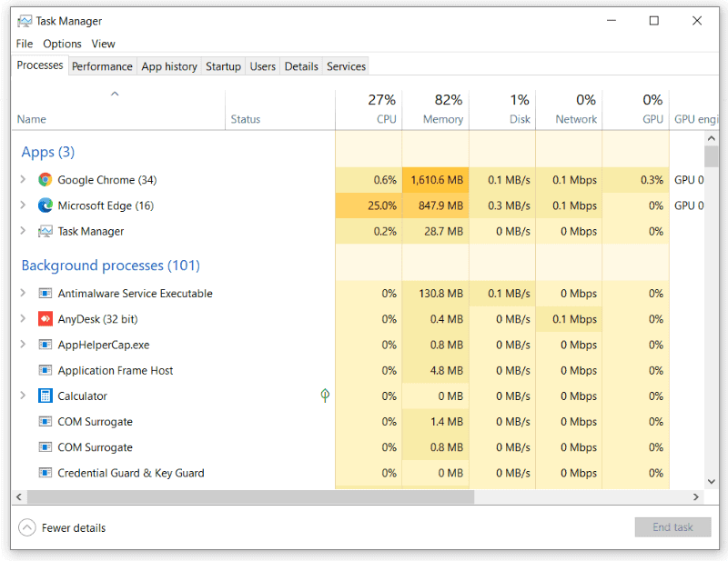Switch to the Performance tab
Image resolution: width=728 pixels, height=561 pixels.
pos(102,66)
